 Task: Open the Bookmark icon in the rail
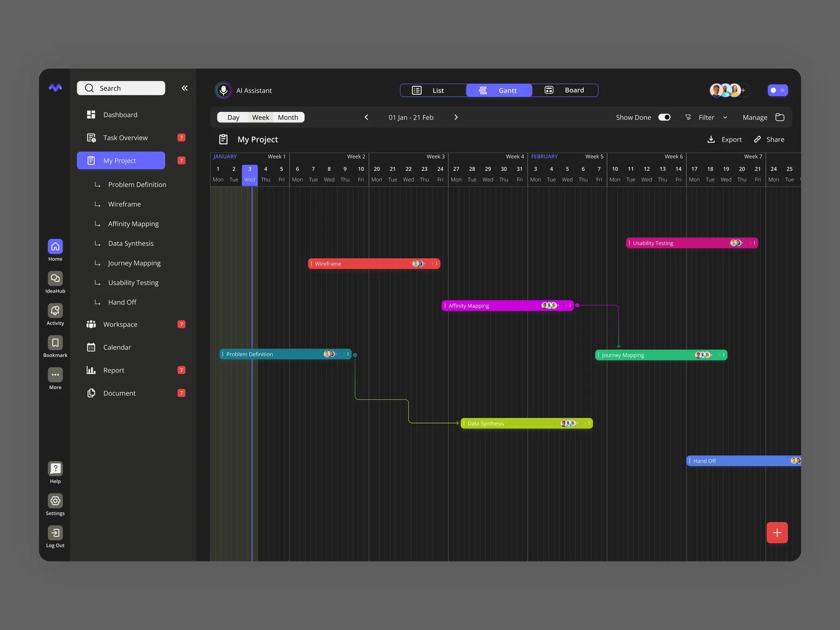tap(55, 343)
